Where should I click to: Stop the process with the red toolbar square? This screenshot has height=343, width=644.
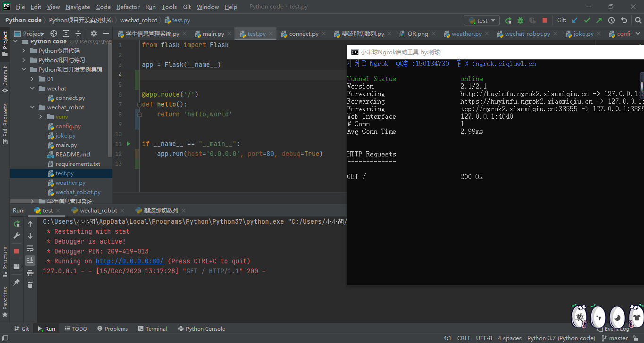(x=545, y=20)
